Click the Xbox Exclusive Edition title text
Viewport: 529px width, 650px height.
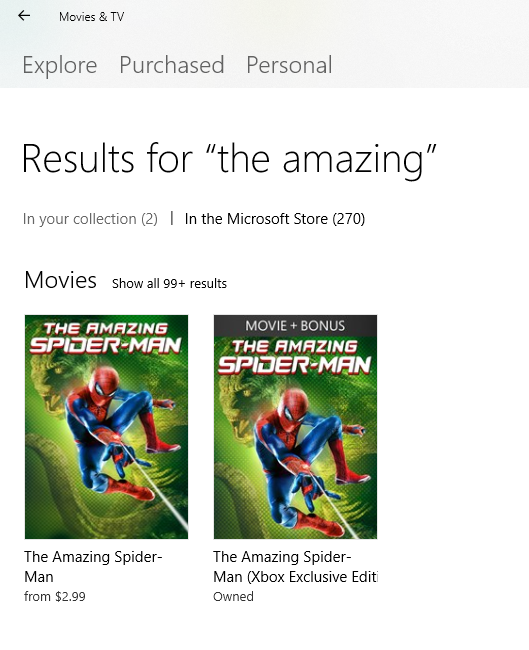tap(295, 566)
